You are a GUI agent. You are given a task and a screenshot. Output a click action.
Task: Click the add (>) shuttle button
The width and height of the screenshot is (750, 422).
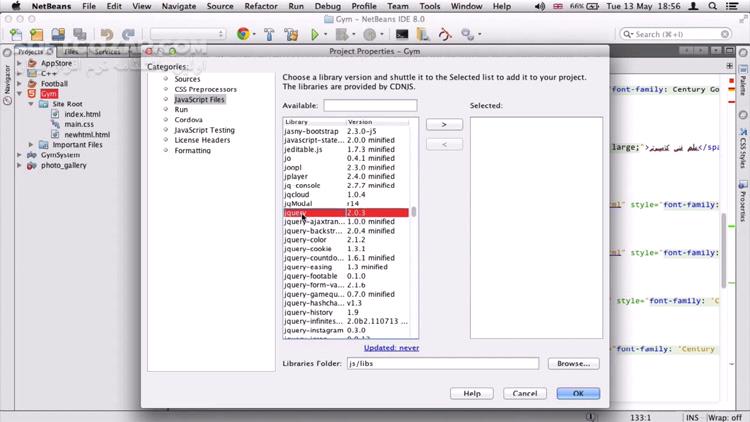coord(444,124)
